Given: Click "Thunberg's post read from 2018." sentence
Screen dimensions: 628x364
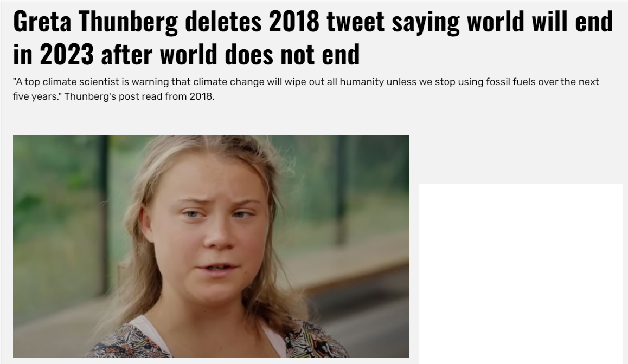Looking at the screenshot, I should click(x=139, y=96).
